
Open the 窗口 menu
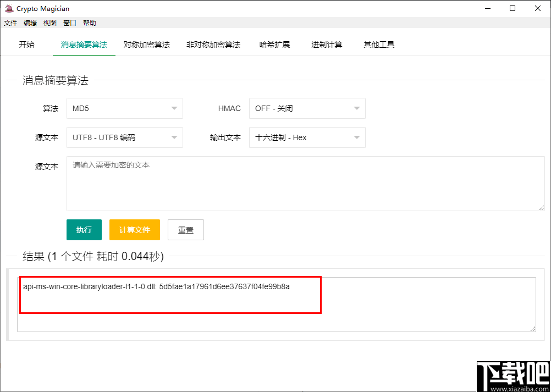tap(69, 23)
